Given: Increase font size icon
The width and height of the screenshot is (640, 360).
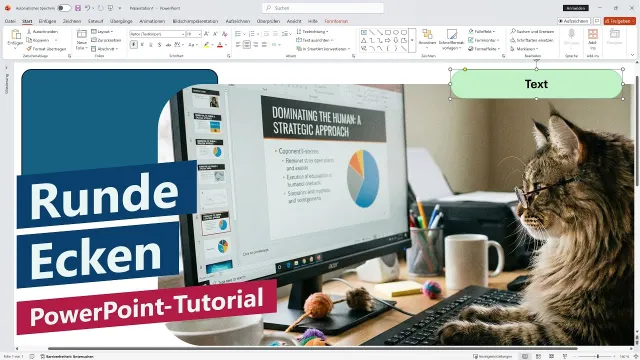Looking at the screenshot, I should [x=207, y=34].
